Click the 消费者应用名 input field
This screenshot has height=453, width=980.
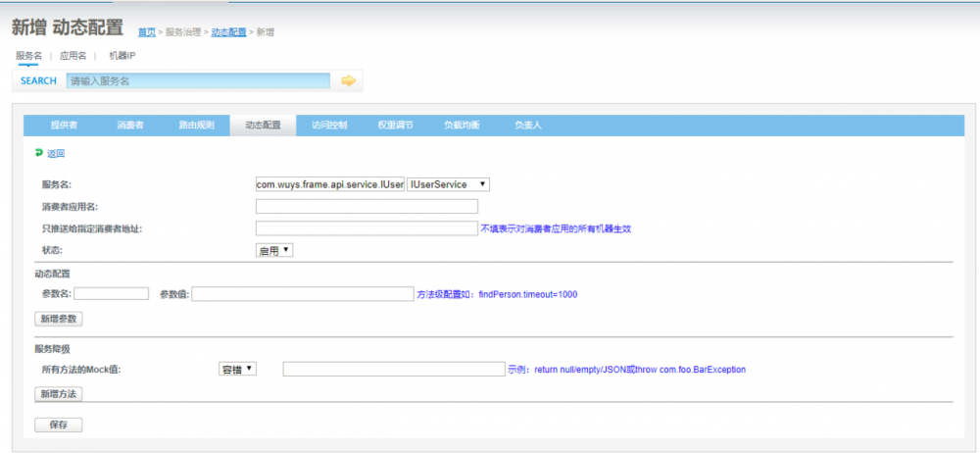click(x=367, y=207)
